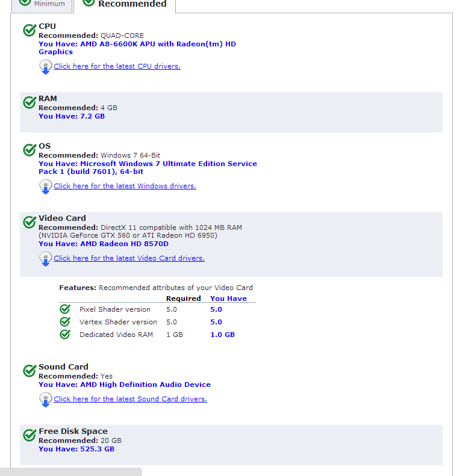
Task: Click the green checkmark beside RAM
Action: tap(29, 102)
